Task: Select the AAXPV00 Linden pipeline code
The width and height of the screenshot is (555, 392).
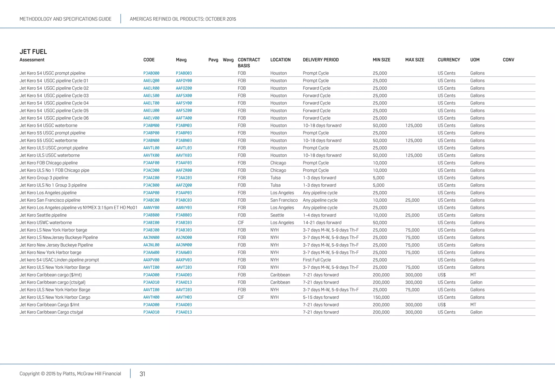Action: pos(151,260)
